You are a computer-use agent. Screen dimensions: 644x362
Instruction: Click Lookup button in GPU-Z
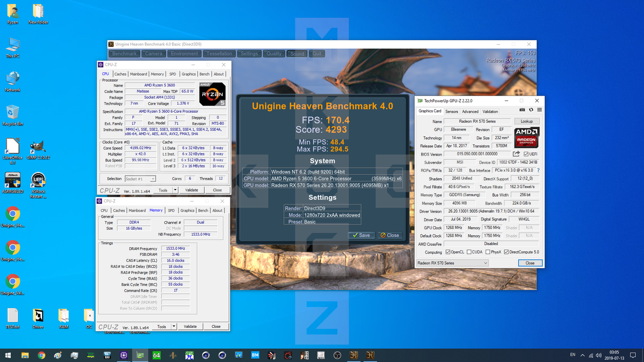[x=527, y=121]
